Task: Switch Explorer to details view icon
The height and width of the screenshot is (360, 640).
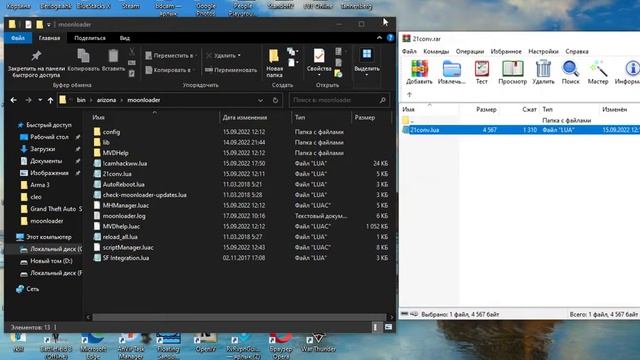Action: (x=375, y=327)
